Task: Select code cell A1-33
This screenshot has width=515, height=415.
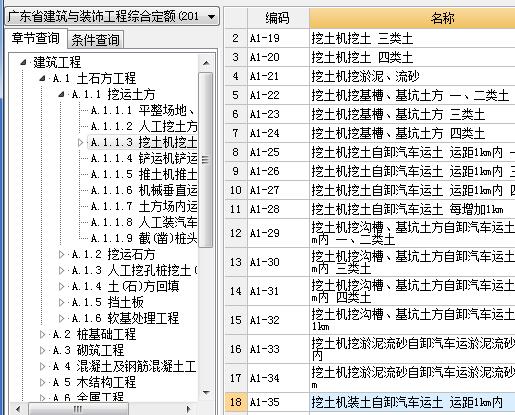Action: point(278,349)
